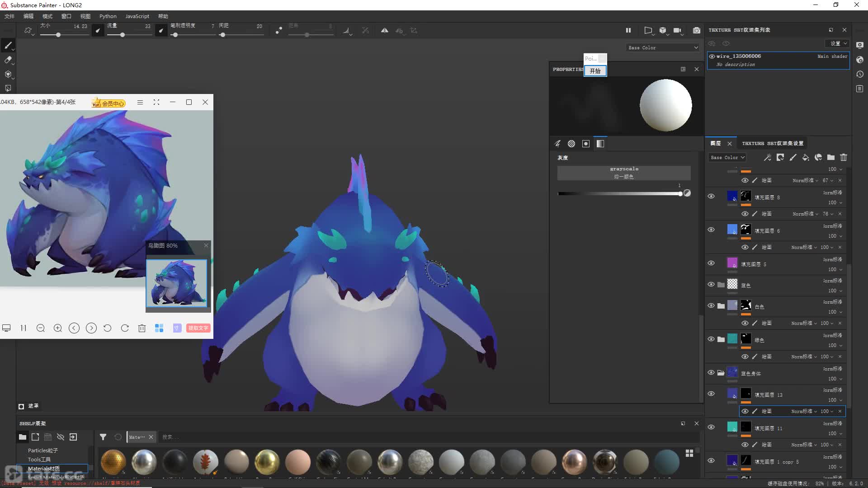
Task: Open the JavaScript menu
Action: pyautogui.click(x=137, y=16)
